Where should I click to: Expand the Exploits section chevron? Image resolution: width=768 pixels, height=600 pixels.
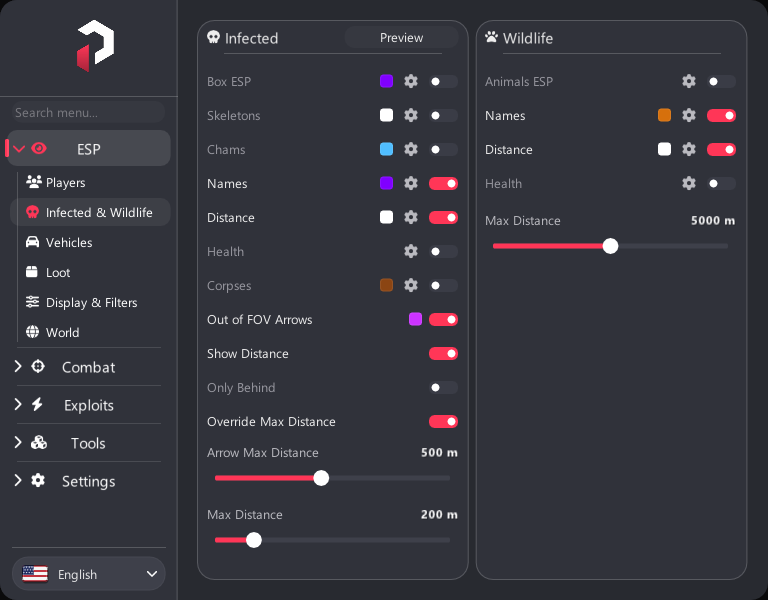tap(18, 404)
